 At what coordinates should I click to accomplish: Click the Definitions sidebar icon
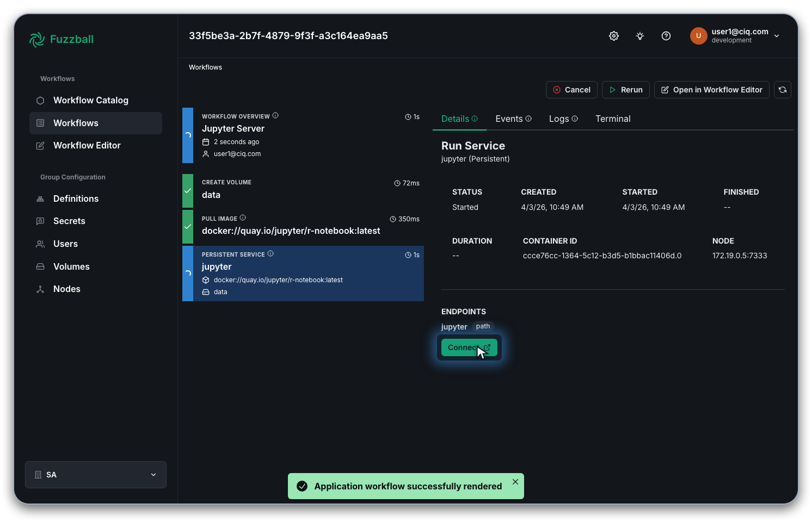point(40,198)
